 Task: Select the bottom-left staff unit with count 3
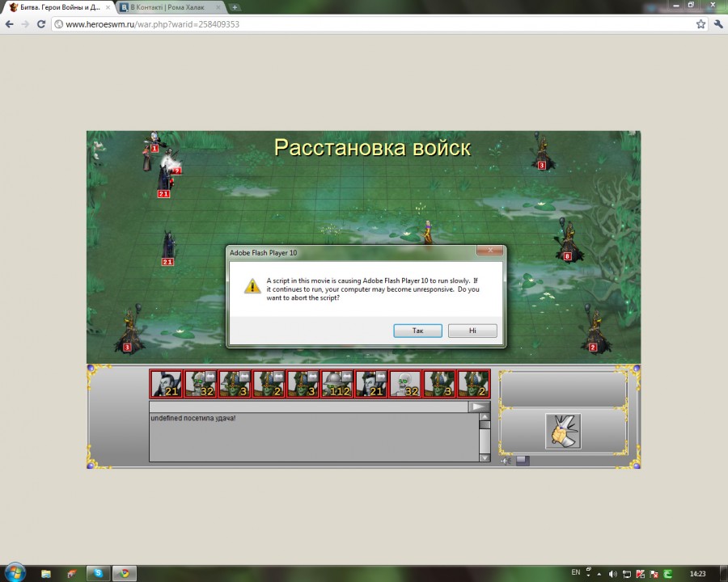(x=129, y=330)
